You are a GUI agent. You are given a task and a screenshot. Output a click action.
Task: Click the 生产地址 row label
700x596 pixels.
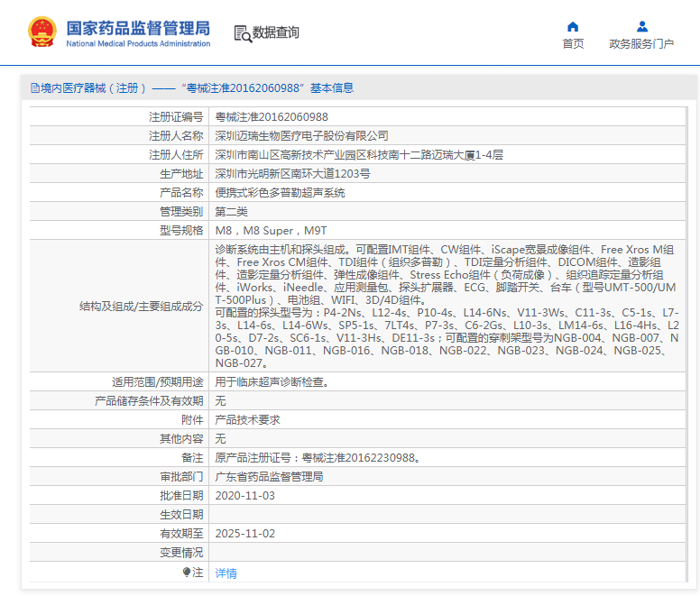[181, 173]
